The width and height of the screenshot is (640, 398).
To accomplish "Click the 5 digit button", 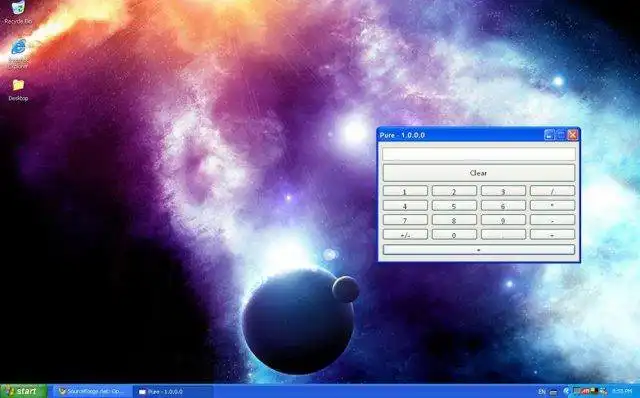I will (454, 206).
